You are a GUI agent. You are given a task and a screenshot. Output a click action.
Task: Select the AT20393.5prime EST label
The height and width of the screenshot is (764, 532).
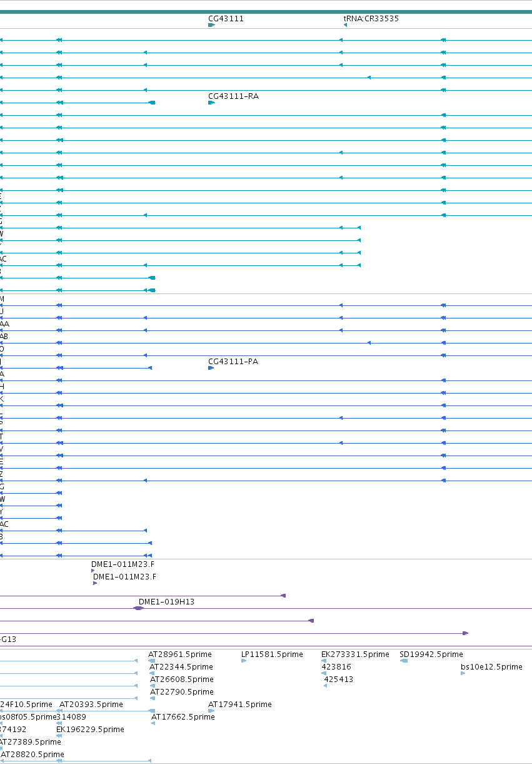tap(91, 705)
